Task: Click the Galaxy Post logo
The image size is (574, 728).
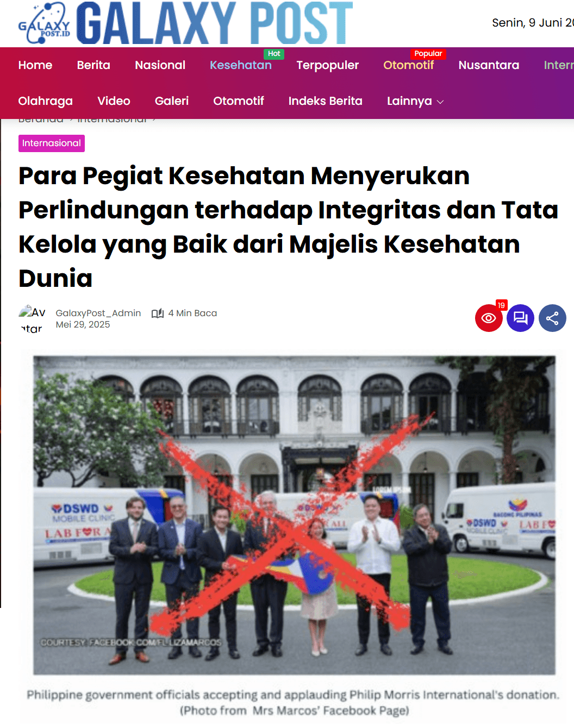Action: [186, 23]
